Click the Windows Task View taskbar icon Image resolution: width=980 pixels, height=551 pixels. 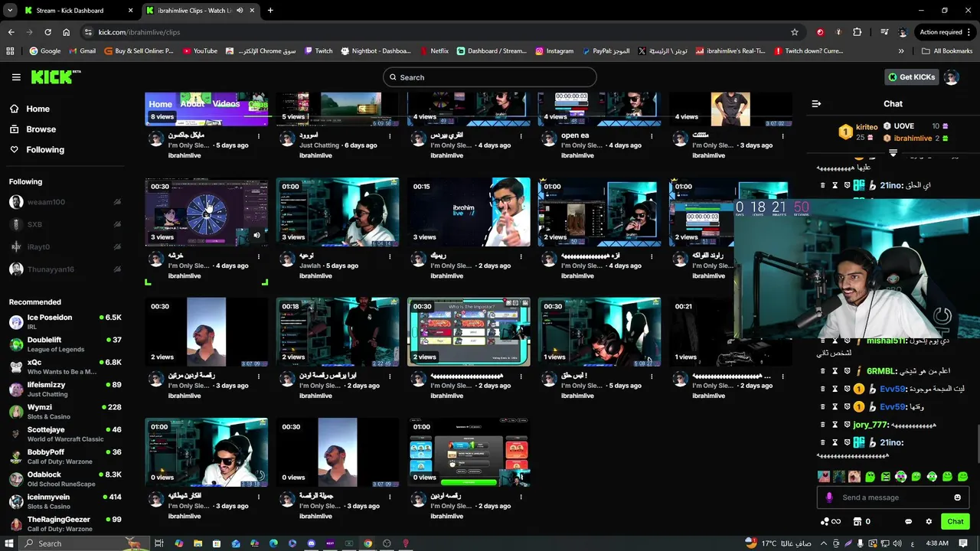(159, 543)
